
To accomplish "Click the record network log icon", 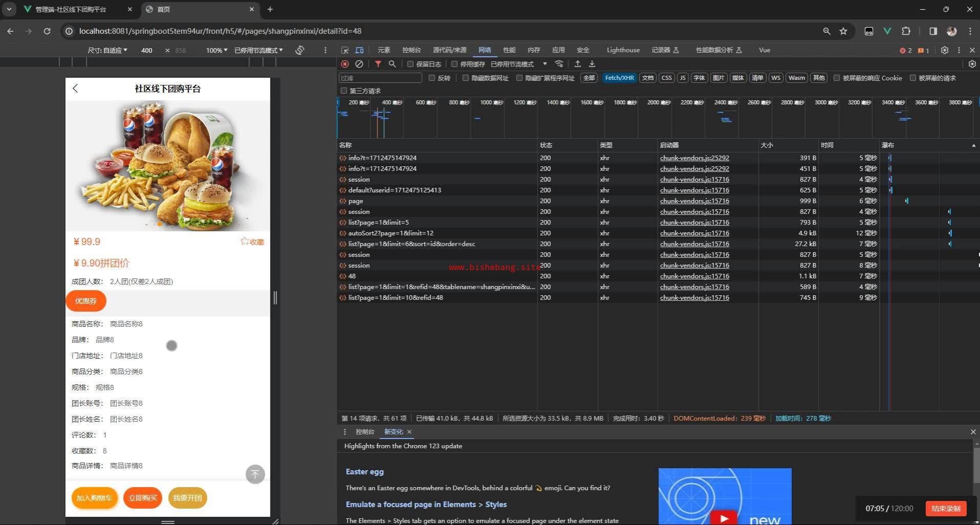I will point(345,64).
